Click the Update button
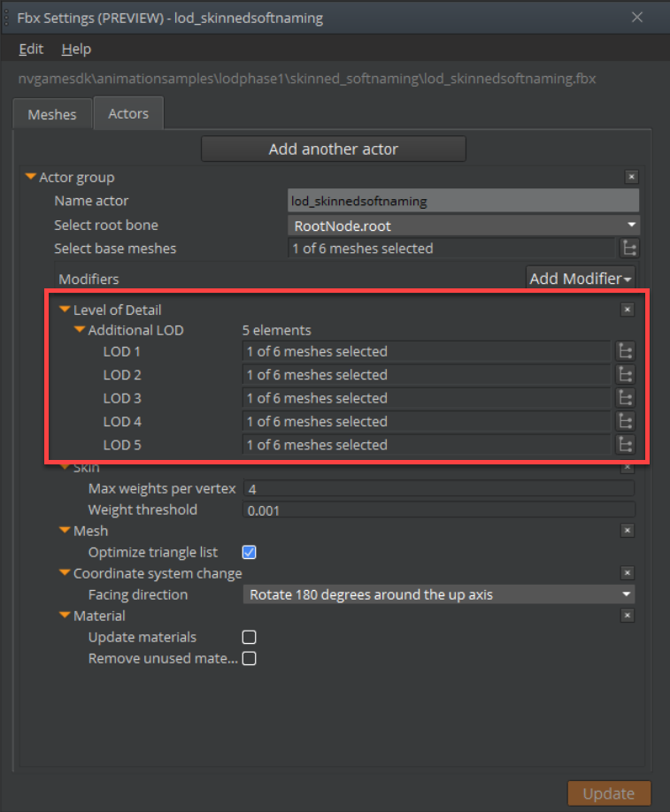670x812 pixels. coord(609,793)
